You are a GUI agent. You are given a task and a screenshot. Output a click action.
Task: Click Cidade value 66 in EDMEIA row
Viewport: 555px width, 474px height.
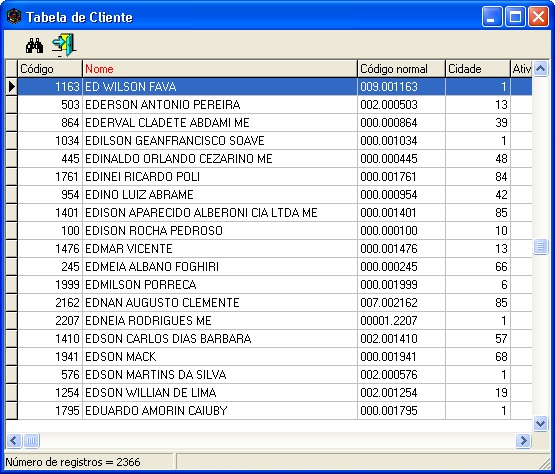tap(477, 267)
